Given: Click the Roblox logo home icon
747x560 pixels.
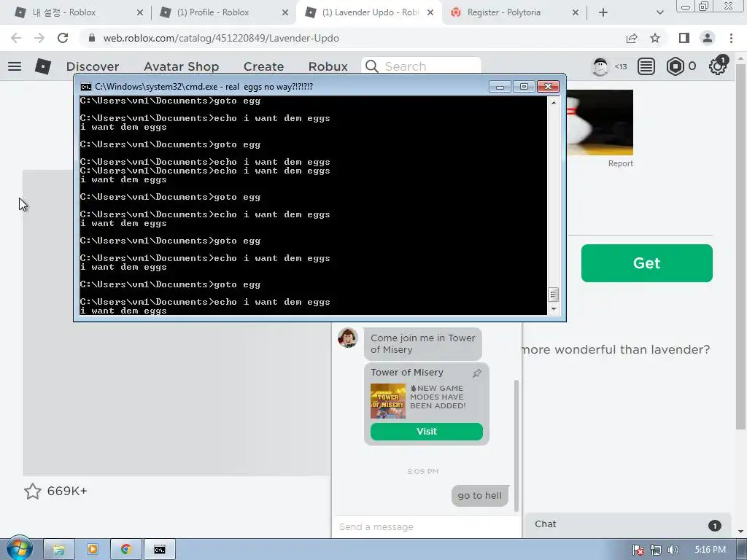Looking at the screenshot, I should coord(43,66).
